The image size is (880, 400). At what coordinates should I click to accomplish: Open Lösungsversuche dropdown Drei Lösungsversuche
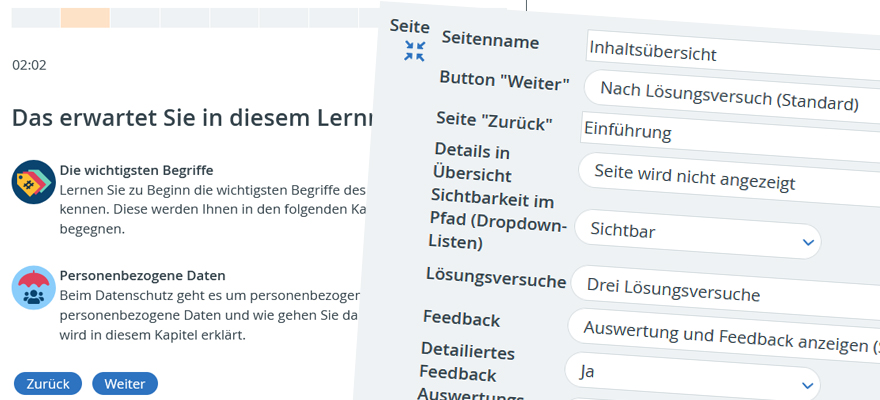pyautogui.click(x=725, y=291)
